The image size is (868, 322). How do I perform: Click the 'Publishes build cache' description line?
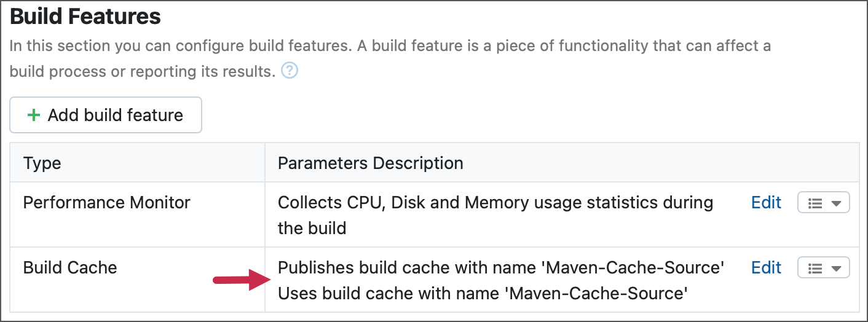point(500,268)
